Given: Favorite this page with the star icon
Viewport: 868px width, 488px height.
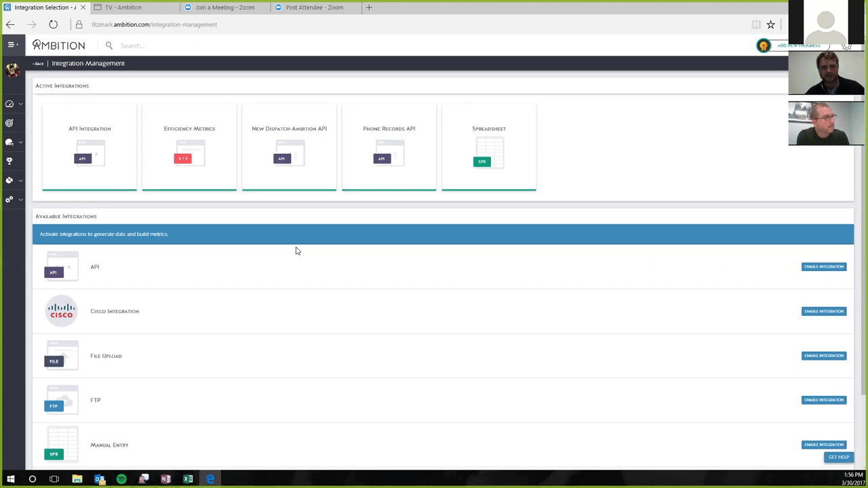Looking at the screenshot, I should pyautogui.click(x=770, y=24).
